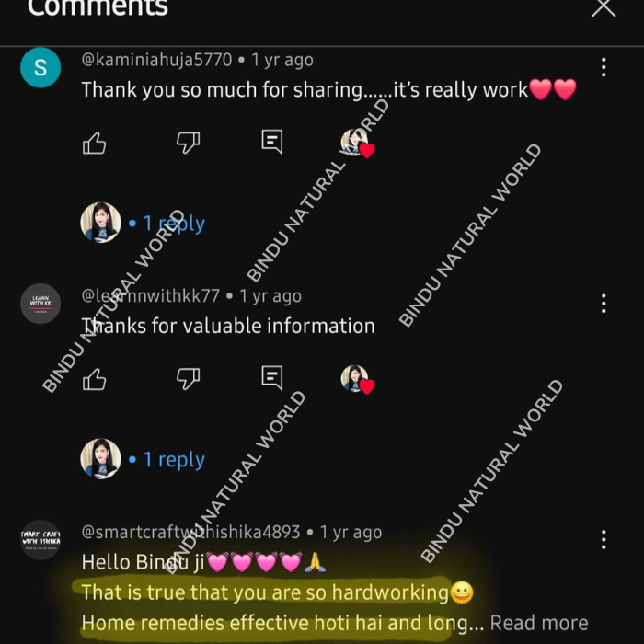
Task: Dislike the kaminiahuja5770 comment
Action: [x=188, y=143]
